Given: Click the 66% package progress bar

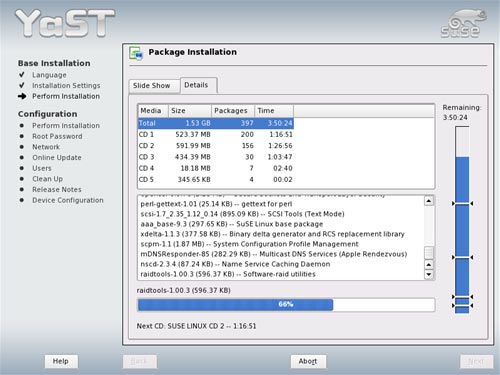Looking at the screenshot, I should click(x=286, y=305).
